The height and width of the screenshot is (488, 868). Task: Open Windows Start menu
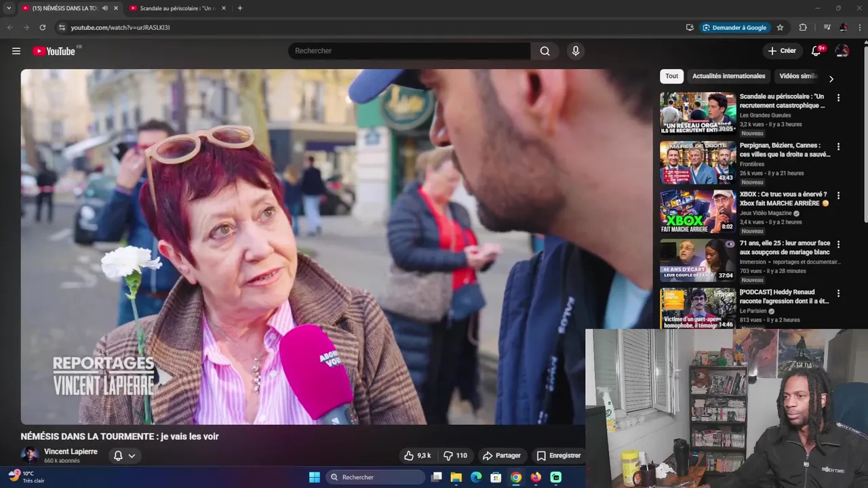click(315, 477)
